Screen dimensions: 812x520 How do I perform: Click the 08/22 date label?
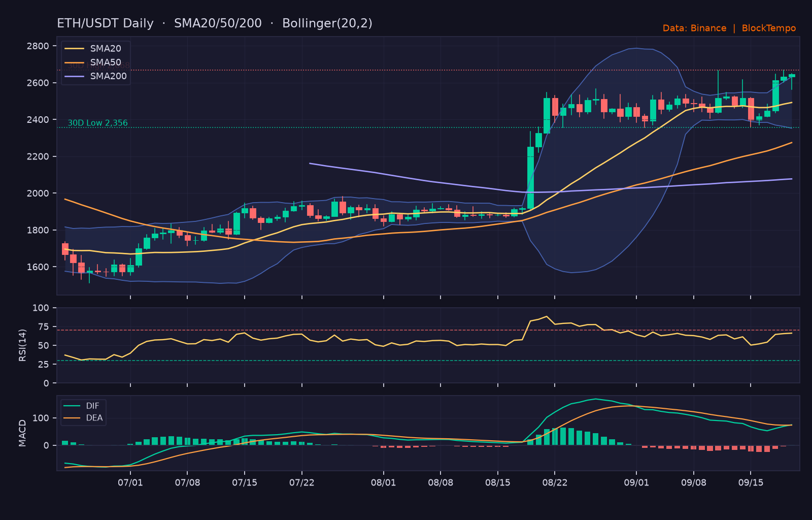[x=555, y=482]
